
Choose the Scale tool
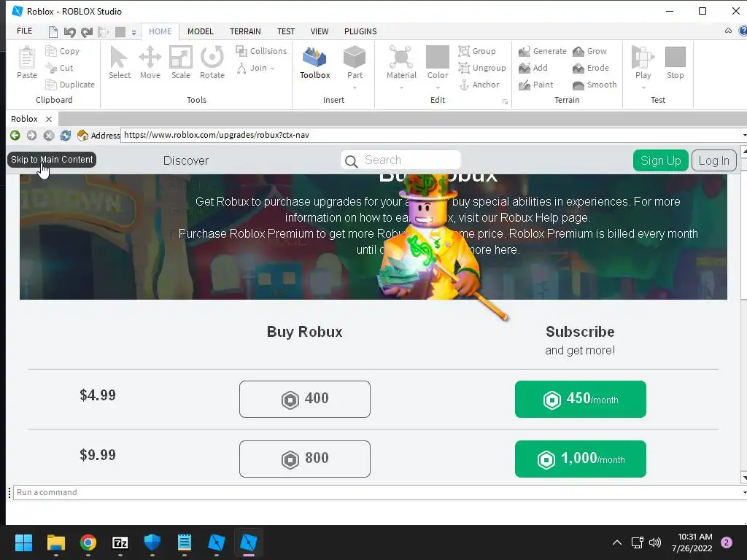pos(181,63)
